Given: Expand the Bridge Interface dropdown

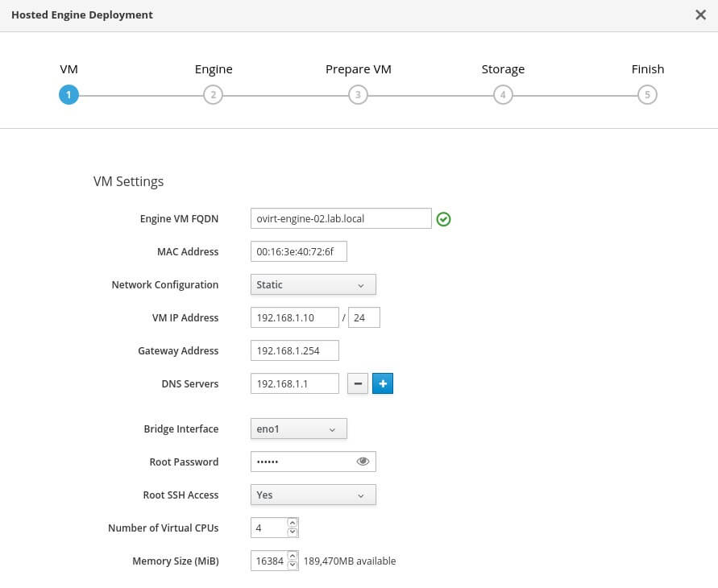Looking at the screenshot, I should [298, 429].
